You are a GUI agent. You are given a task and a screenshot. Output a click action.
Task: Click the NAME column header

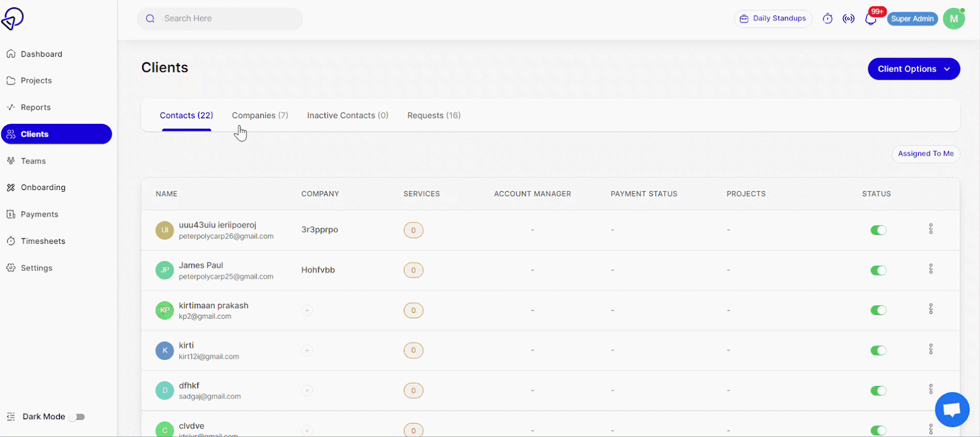tap(167, 194)
